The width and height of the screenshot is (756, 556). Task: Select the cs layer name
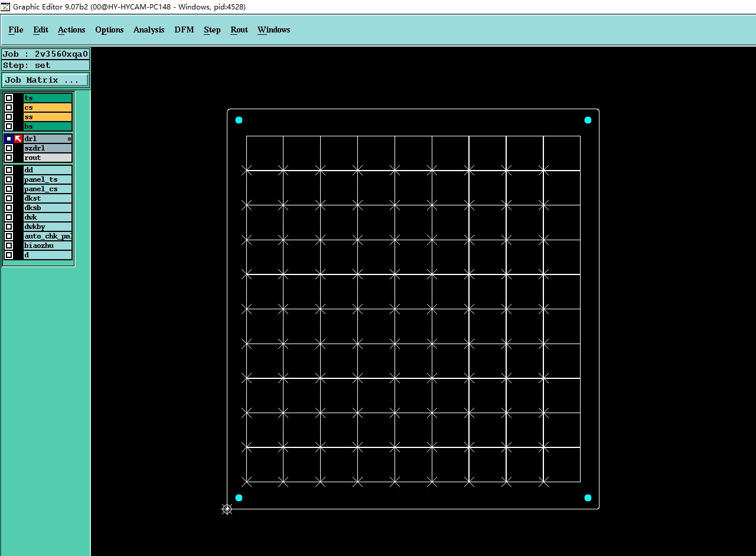tap(48, 107)
